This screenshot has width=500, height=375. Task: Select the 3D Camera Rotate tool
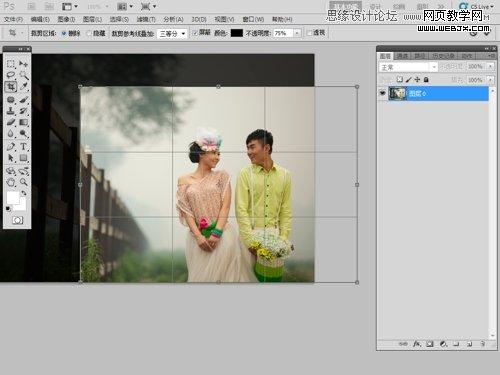point(23,171)
